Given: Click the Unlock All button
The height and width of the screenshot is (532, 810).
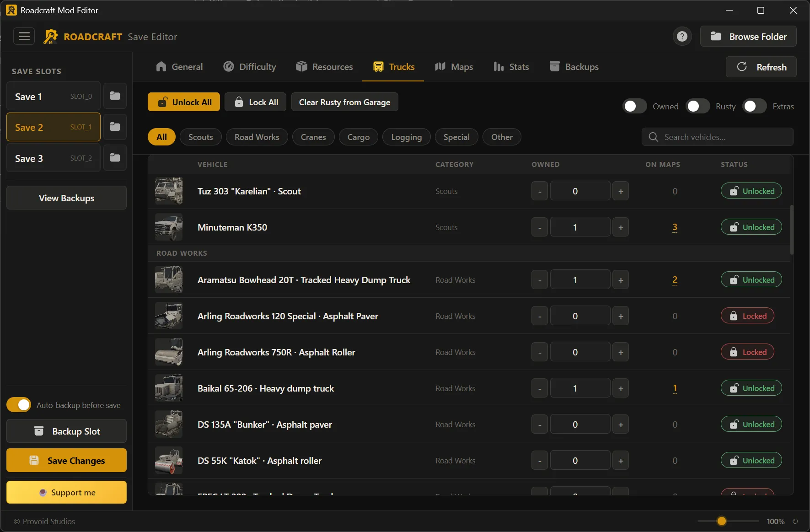Looking at the screenshot, I should pos(183,102).
